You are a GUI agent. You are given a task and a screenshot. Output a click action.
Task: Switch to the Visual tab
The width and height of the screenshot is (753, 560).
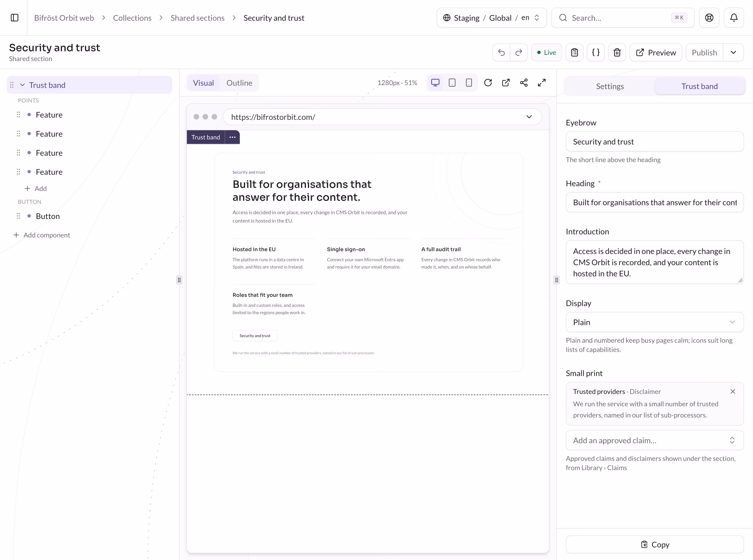(x=203, y=83)
